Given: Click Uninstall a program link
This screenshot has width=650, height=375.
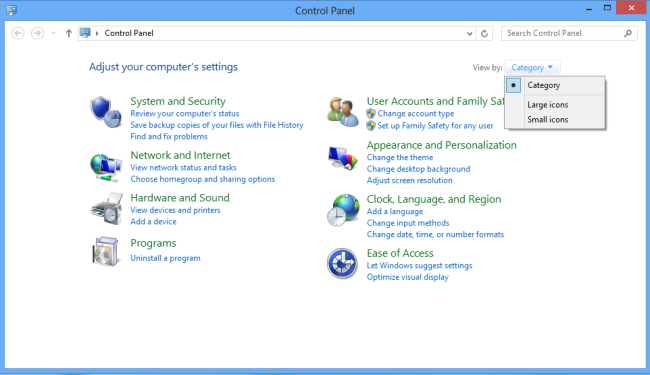Looking at the screenshot, I should click(x=165, y=258).
